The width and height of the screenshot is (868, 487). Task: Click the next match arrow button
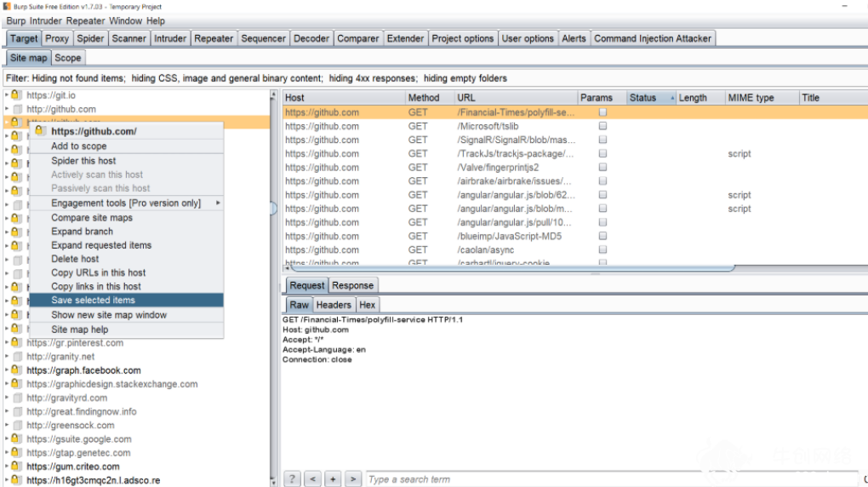click(353, 478)
